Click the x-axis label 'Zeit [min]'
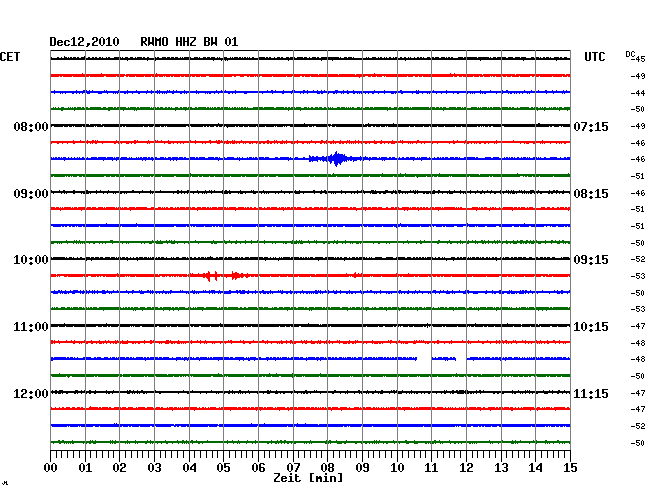Screen dimensions: 650x494 point(308,478)
